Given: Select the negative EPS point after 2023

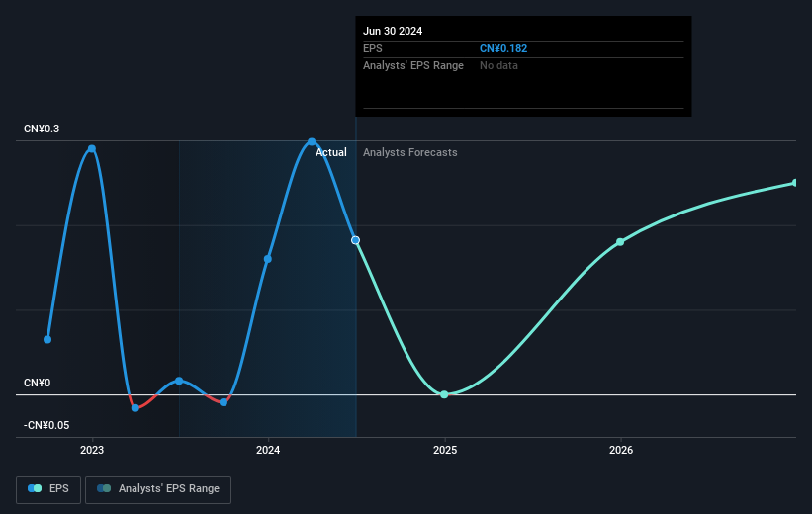Looking at the screenshot, I should tap(135, 408).
